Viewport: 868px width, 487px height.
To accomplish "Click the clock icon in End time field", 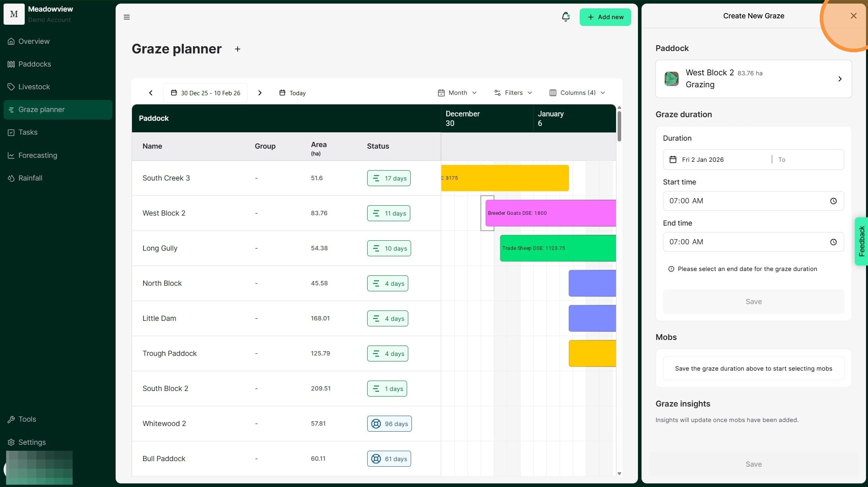I will pyautogui.click(x=833, y=242).
